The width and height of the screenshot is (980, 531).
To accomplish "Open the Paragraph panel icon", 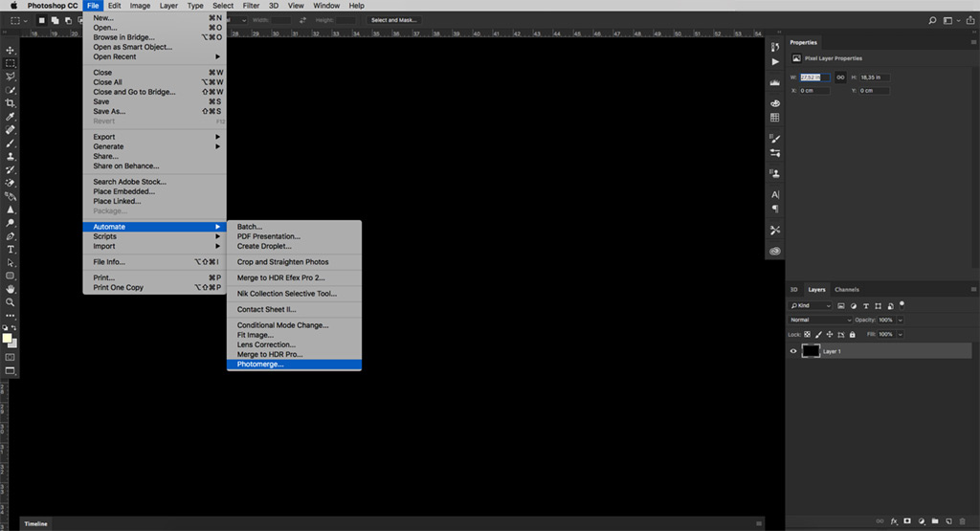I will pyautogui.click(x=775, y=209).
